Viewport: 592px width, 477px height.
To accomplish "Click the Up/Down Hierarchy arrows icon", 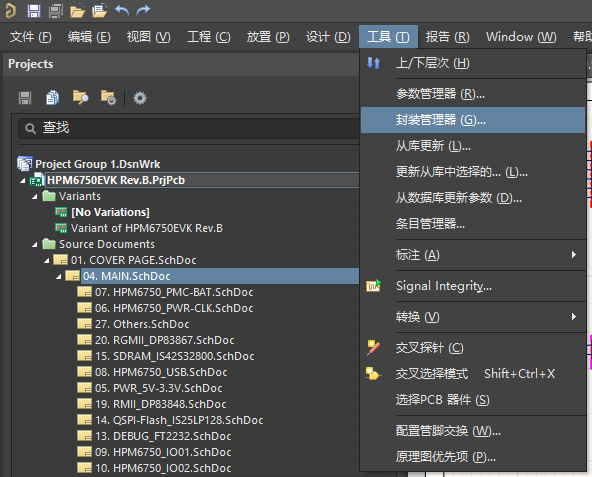I will (x=373, y=63).
